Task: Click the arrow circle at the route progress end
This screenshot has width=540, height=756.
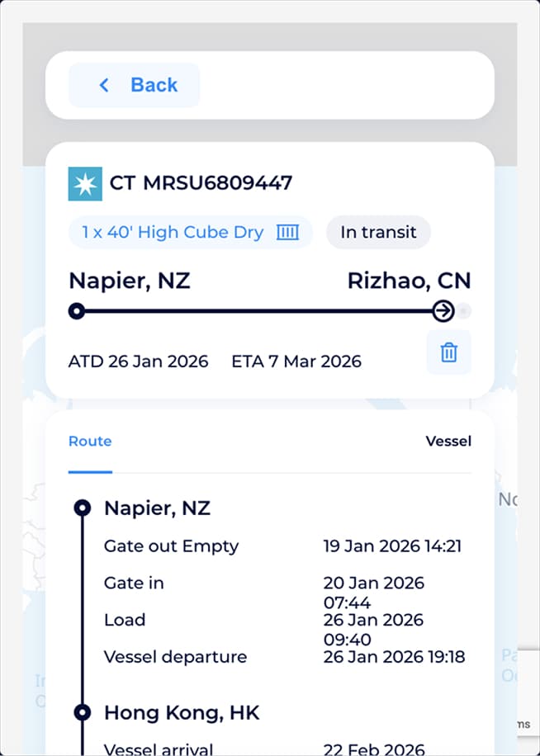Action: pyautogui.click(x=443, y=311)
